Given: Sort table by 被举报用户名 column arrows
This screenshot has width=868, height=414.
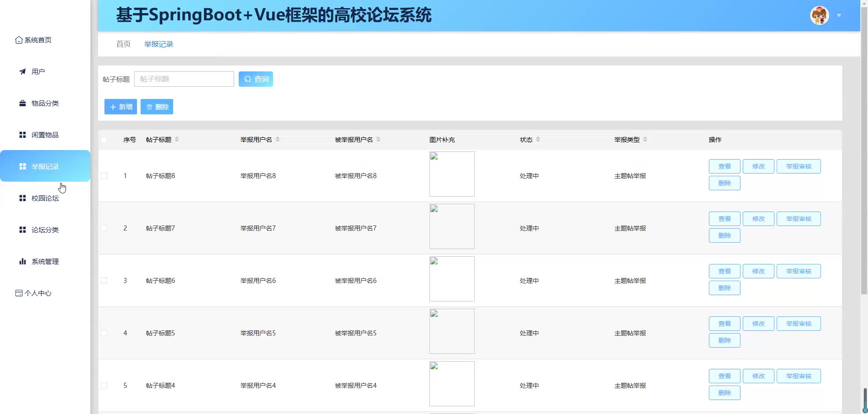Looking at the screenshot, I should coord(378,140).
